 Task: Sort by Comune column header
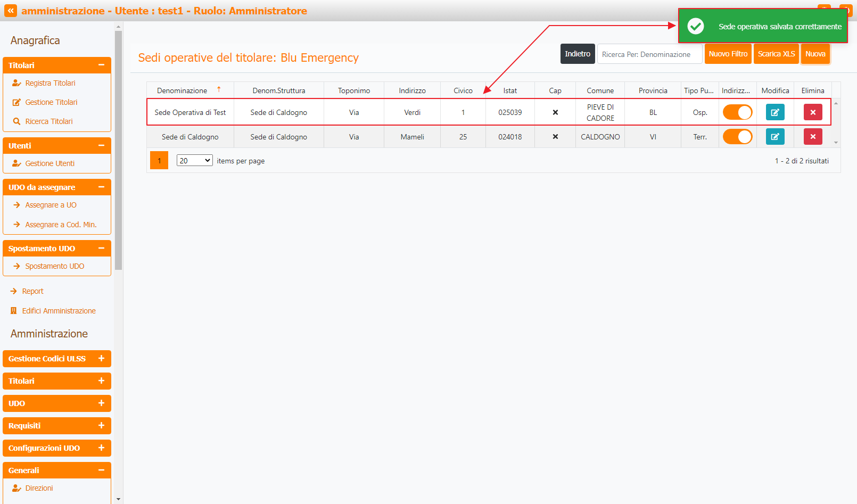pos(600,90)
